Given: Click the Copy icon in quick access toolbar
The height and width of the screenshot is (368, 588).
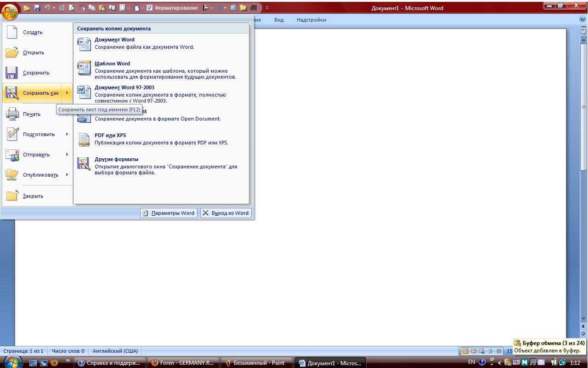Looking at the screenshot, I should tap(92, 8).
